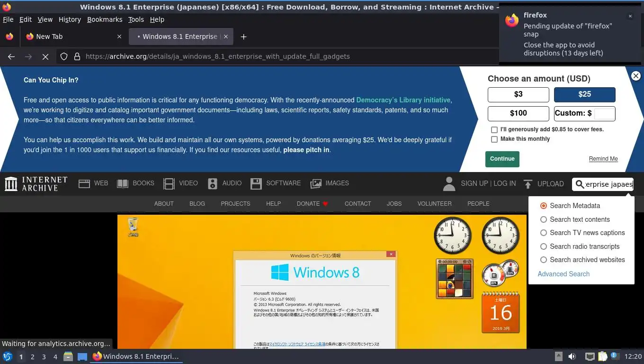Choose the $100 donation amount
The width and height of the screenshot is (644, 364).
tap(519, 113)
